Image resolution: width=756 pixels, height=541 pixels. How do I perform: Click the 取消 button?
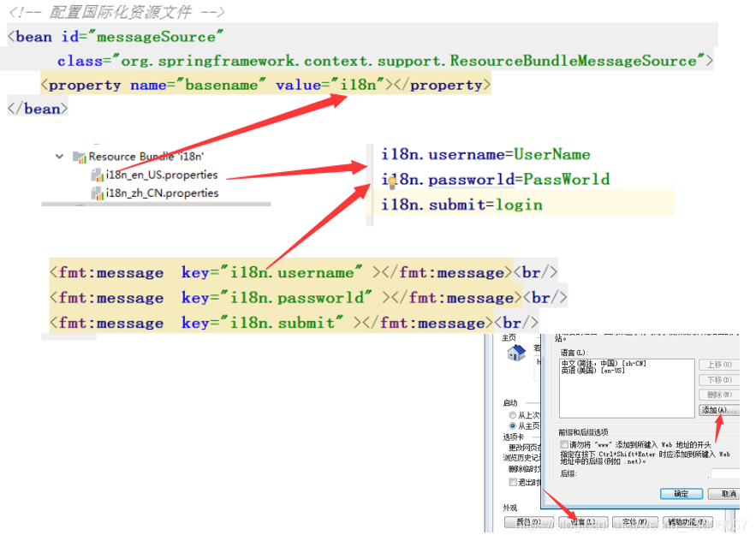point(724,494)
